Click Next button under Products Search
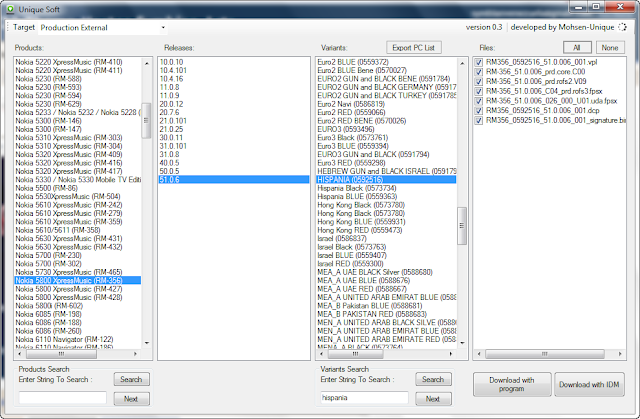 tap(131, 399)
